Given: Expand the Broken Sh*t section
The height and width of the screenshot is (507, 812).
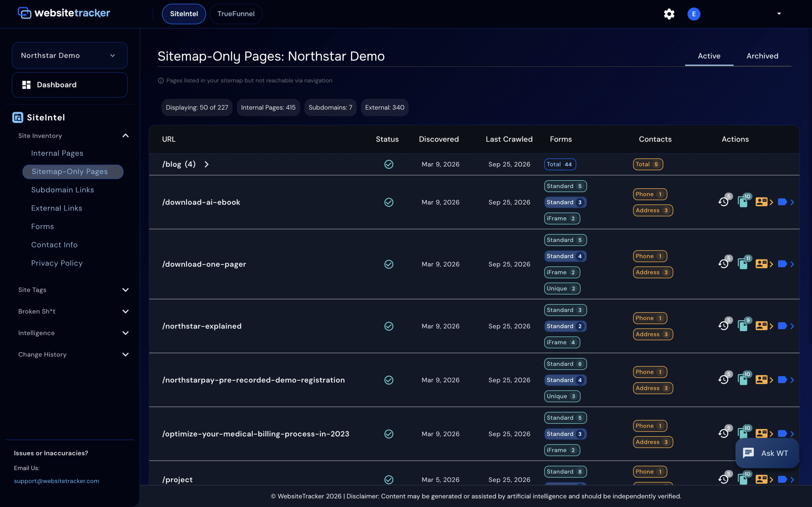Looking at the screenshot, I should click(125, 312).
